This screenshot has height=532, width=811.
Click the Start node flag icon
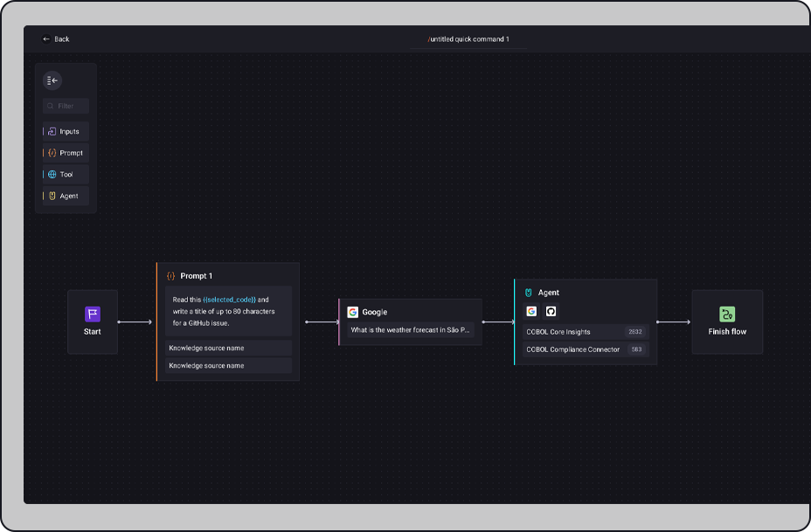(x=93, y=314)
